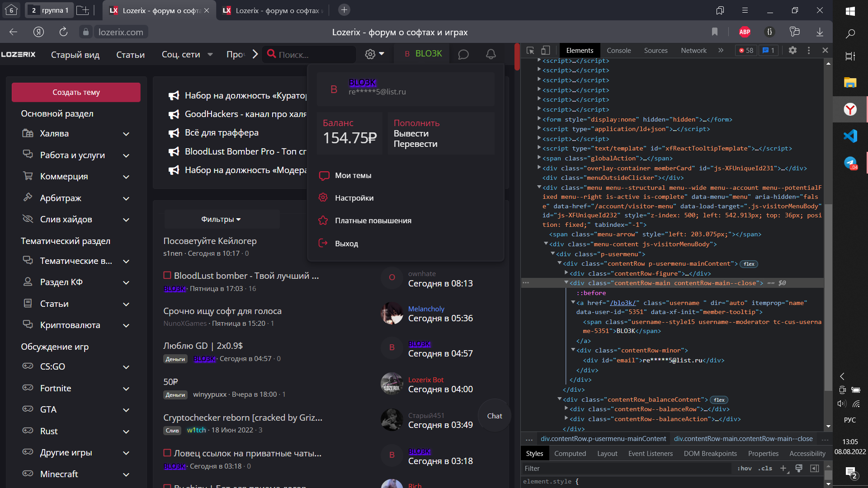Open Windows search magnifier
Screen dimensions: 868x488
pos(850,33)
